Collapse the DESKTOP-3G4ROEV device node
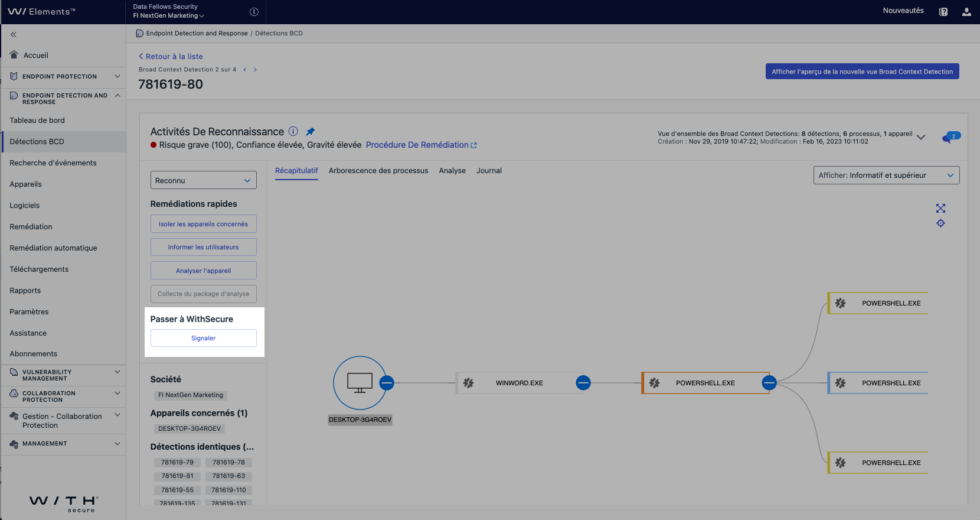This screenshot has height=520, width=980. coord(387,383)
